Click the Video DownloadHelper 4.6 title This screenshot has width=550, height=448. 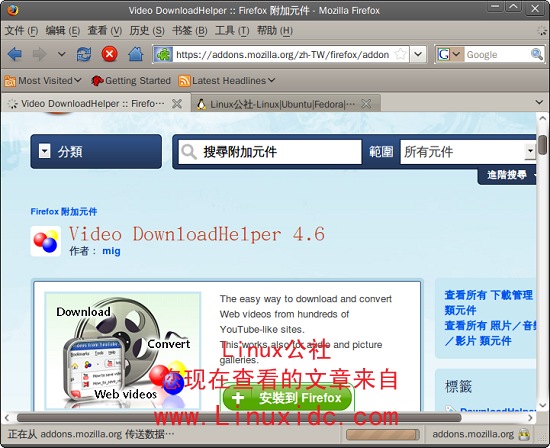[x=197, y=234]
